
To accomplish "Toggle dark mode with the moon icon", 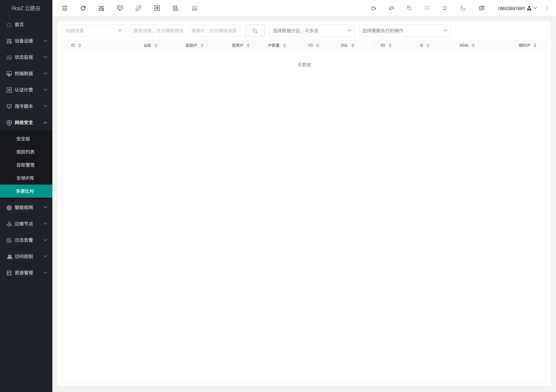I will pyautogui.click(x=463, y=8).
